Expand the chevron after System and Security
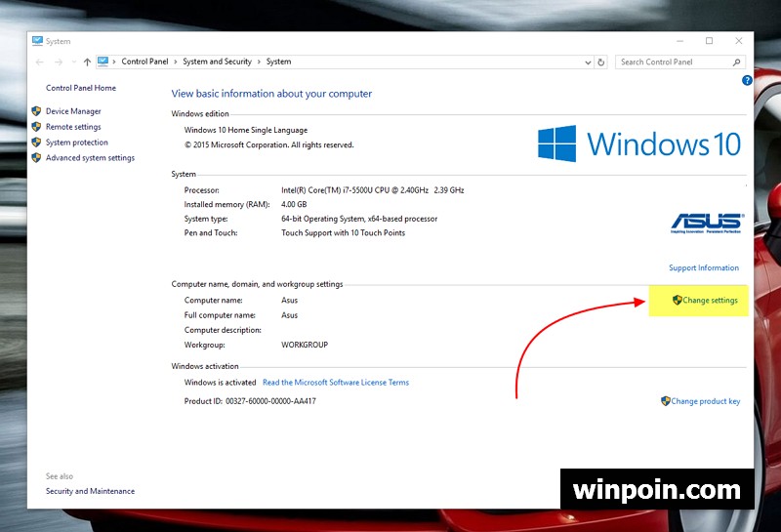This screenshot has height=532, width=781. pos(259,61)
